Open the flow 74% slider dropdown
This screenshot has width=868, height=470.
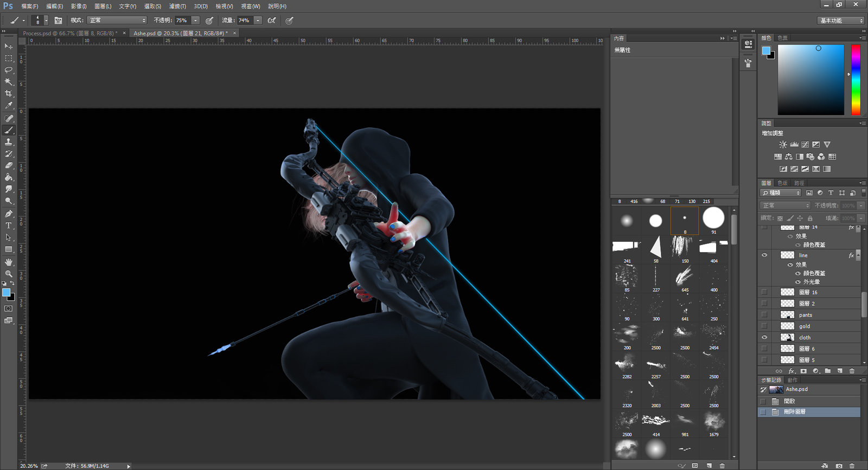point(258,20)
